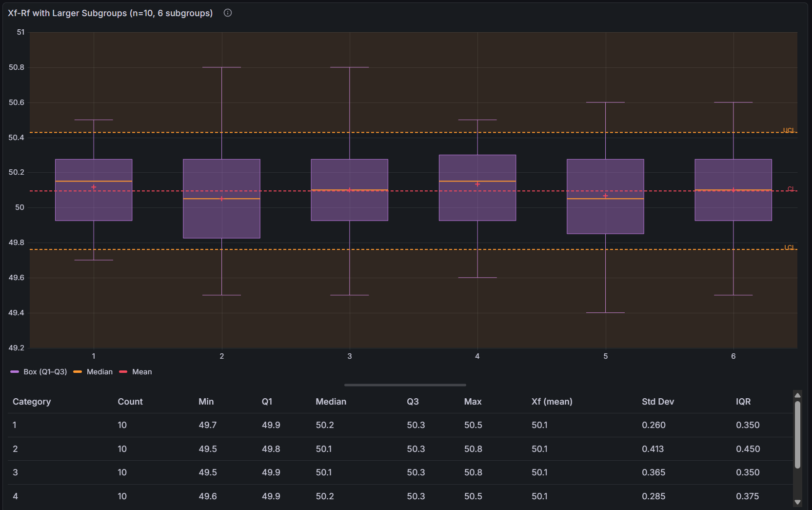Click the vertical table scrollbar thumb
Image resolution: width=812 pixels, height=510 pixels.
click(797, 434)
